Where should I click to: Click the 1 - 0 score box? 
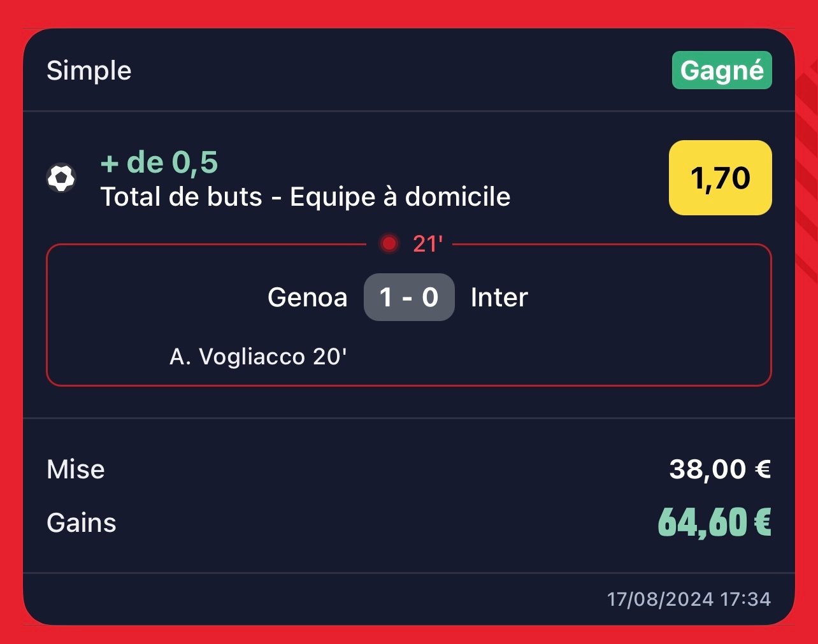point(409,297)
